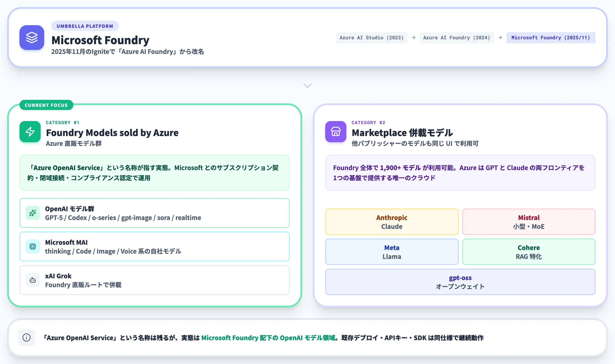
Task: Click the xAI Grok robot icon
Action: tap(33, 280)
